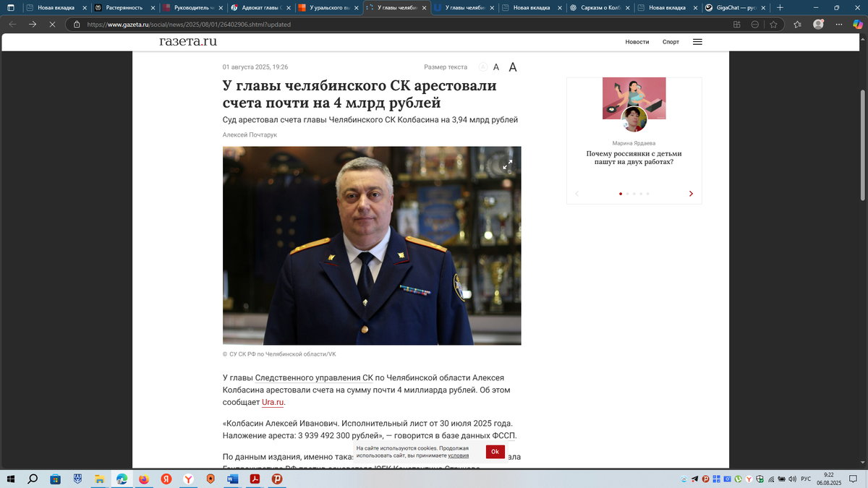Open split screen view in the toolbar
Viewport: 868px width, 488px height.
(x=736, y=24)
